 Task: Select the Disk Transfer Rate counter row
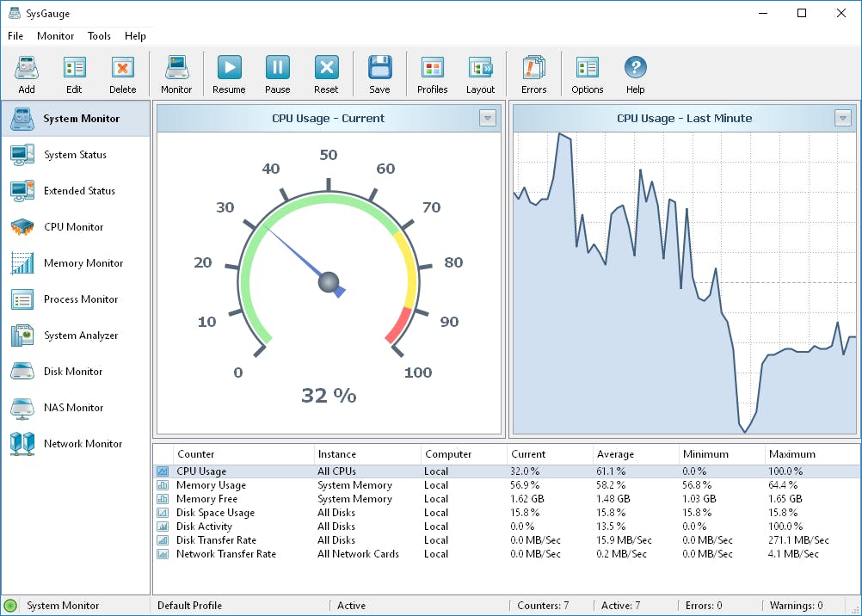click(x=216, y=540)
